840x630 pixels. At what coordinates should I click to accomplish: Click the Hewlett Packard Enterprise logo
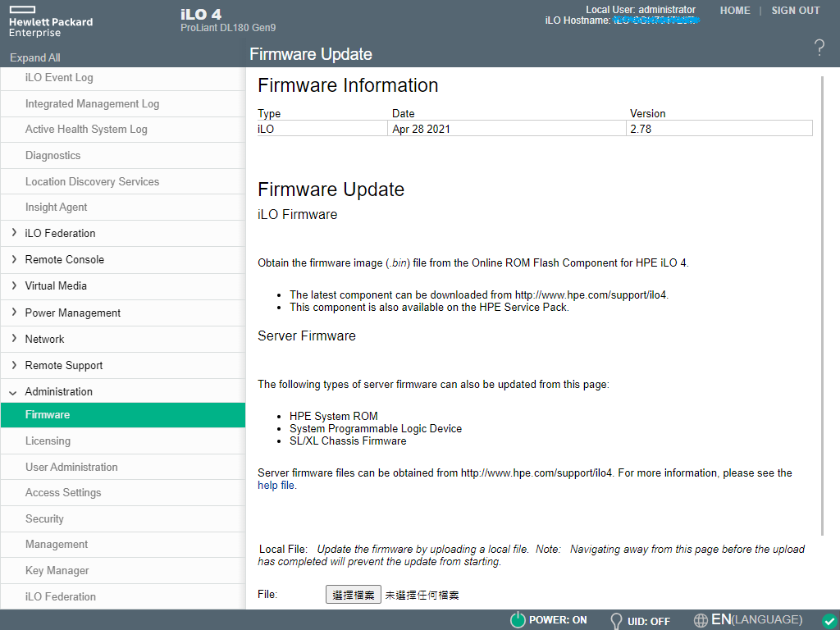coord(51,22)
